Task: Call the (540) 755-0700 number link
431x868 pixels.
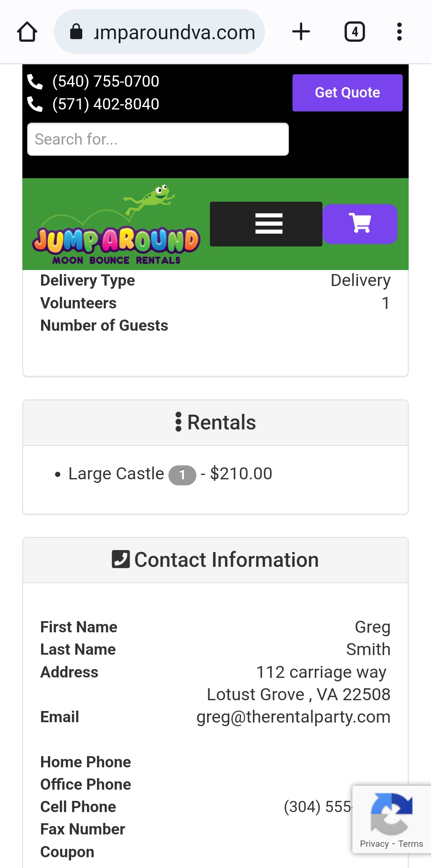Action: pyautogui.click(x=106, y=81)
